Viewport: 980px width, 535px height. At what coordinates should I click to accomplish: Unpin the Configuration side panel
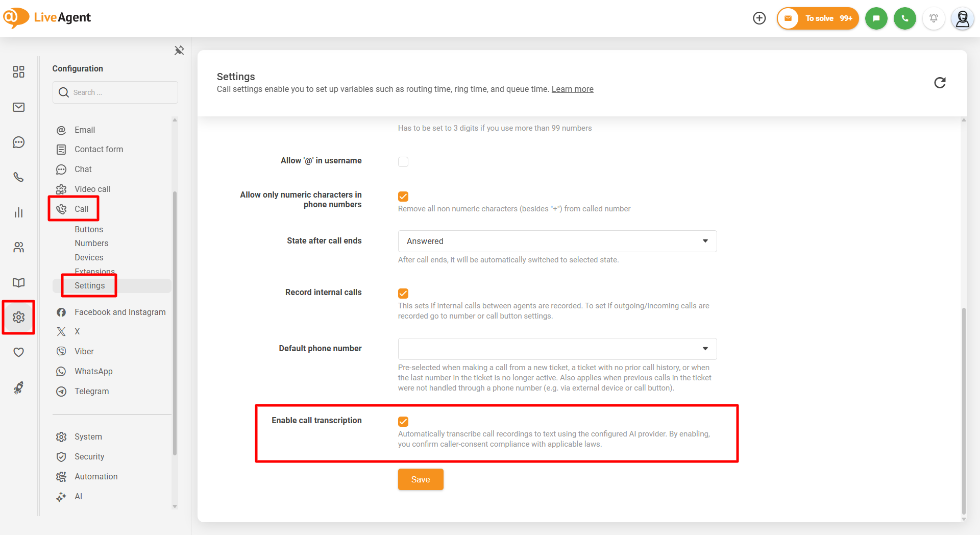[179, 50]
